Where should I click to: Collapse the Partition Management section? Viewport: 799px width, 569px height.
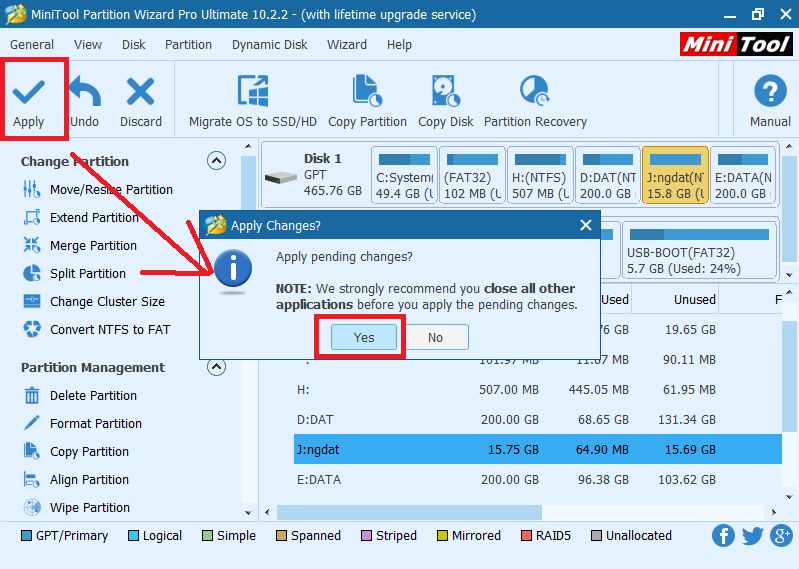coord(217,367)
